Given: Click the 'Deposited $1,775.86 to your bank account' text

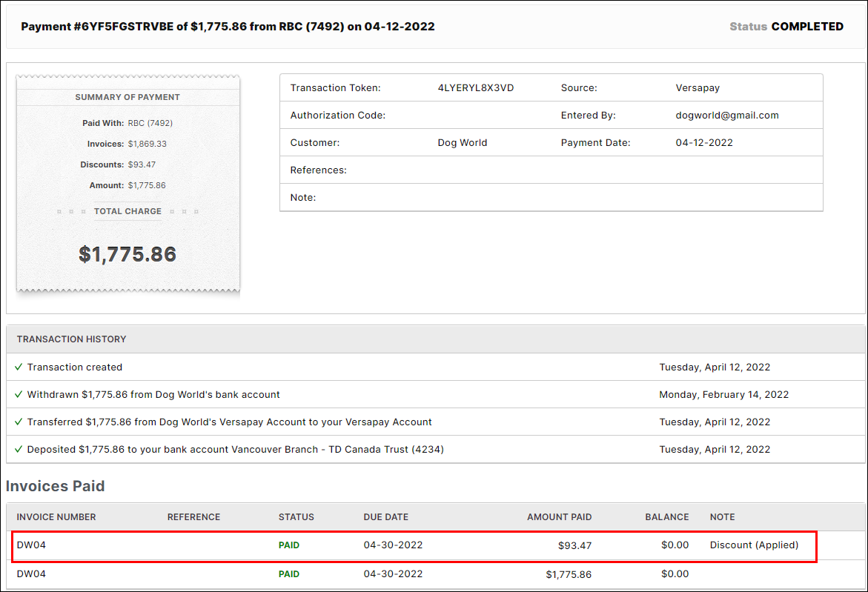Looking at the screenshot, I should (x=235, y=449).
